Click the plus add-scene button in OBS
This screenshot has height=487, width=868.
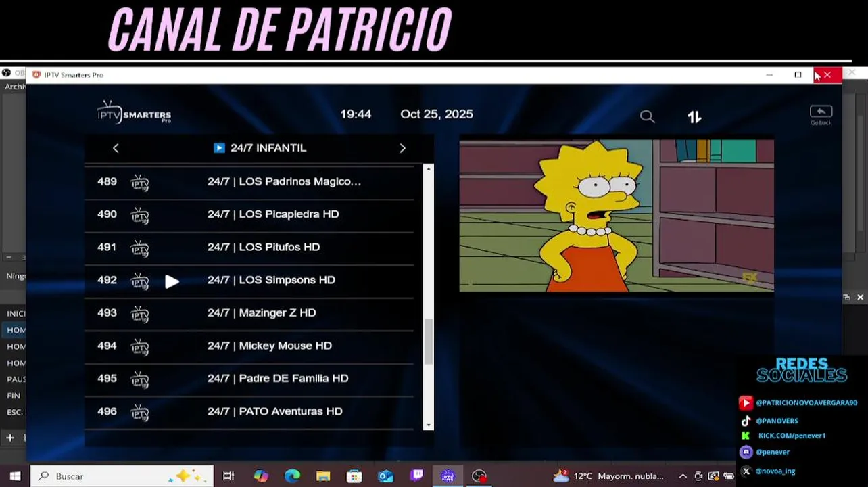click(10, 438)
